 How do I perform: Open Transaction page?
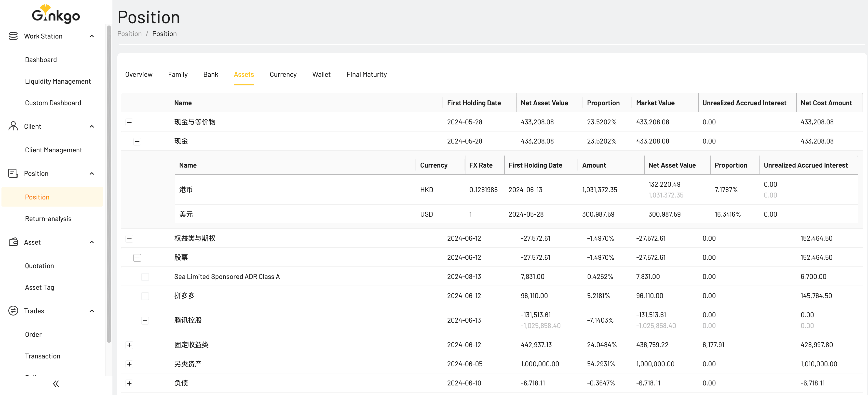click(x=43, y=356)
